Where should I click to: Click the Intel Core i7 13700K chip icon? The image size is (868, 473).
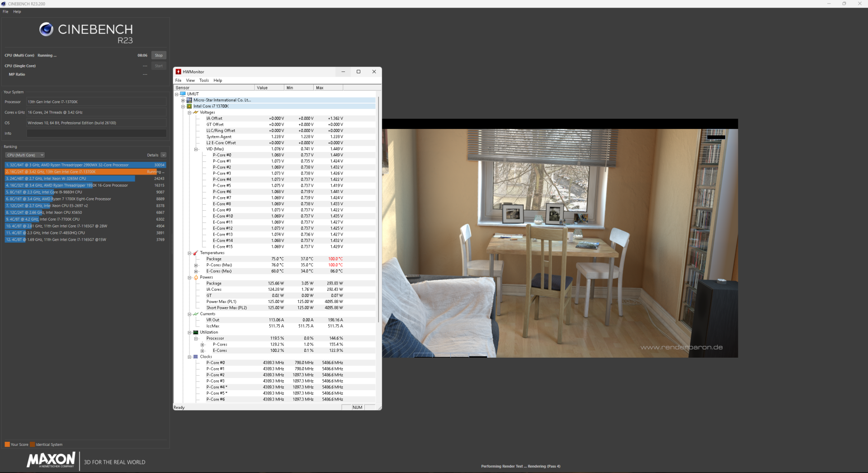[x=189, y=106]
